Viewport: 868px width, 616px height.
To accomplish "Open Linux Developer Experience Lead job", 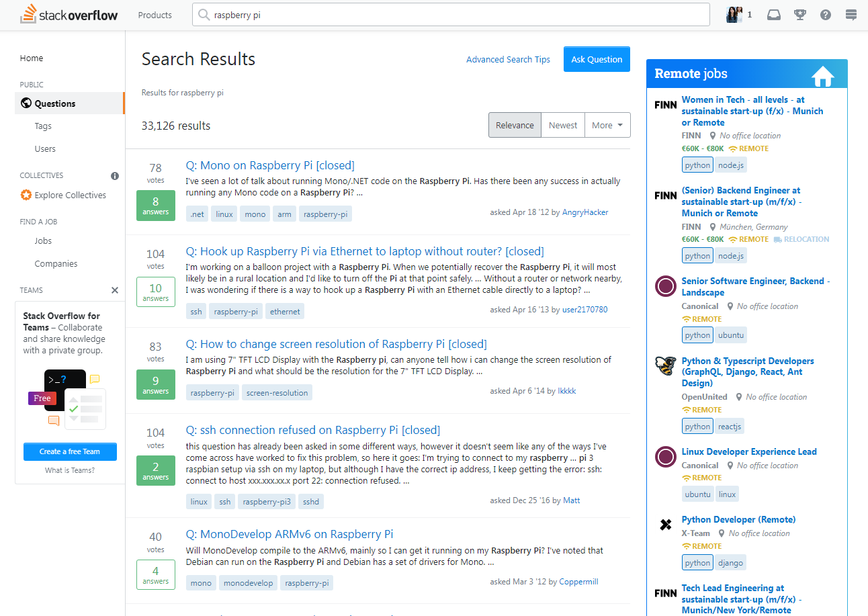I will pos(749,452).
